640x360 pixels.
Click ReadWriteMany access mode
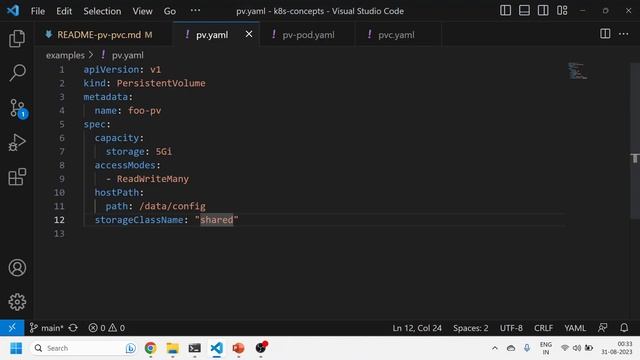(x=153, y=179)
